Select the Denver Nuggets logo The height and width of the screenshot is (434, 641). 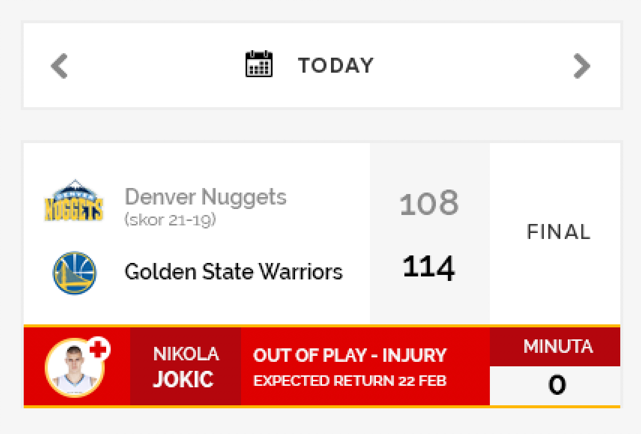pyautogui.click(x=74, y=201)
